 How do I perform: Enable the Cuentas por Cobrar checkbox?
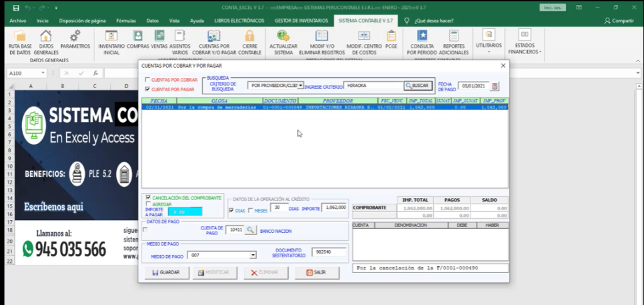coord(148,80)
